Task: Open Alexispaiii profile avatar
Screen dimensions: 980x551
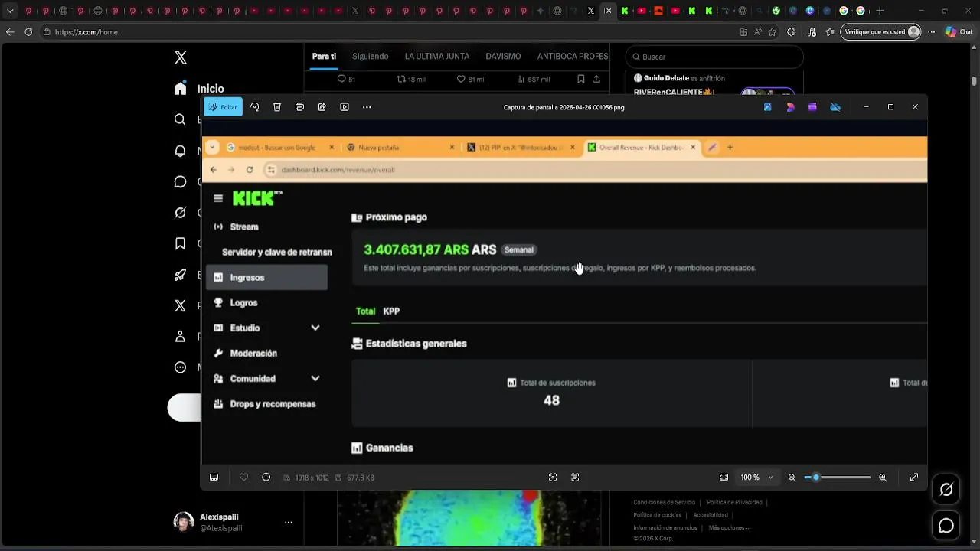Action: (184, 522)
